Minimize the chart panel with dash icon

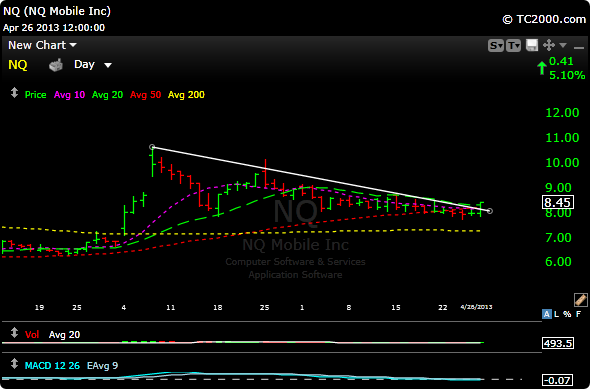578,47
